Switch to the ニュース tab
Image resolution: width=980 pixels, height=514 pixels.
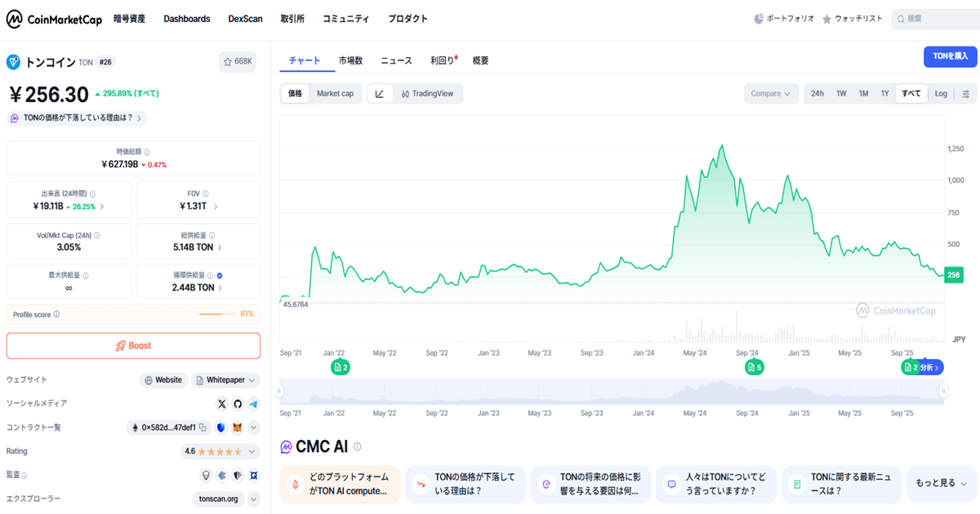point(396,60)
